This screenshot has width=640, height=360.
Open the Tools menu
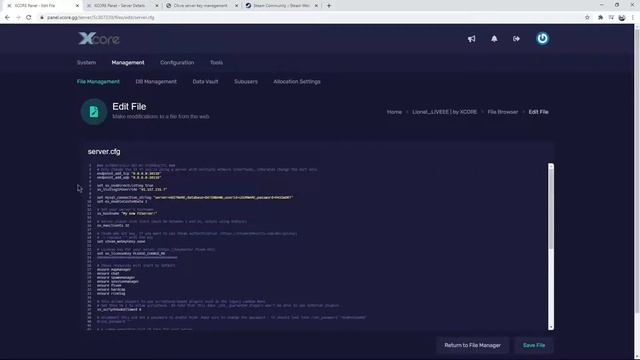(x=216, y=62)
